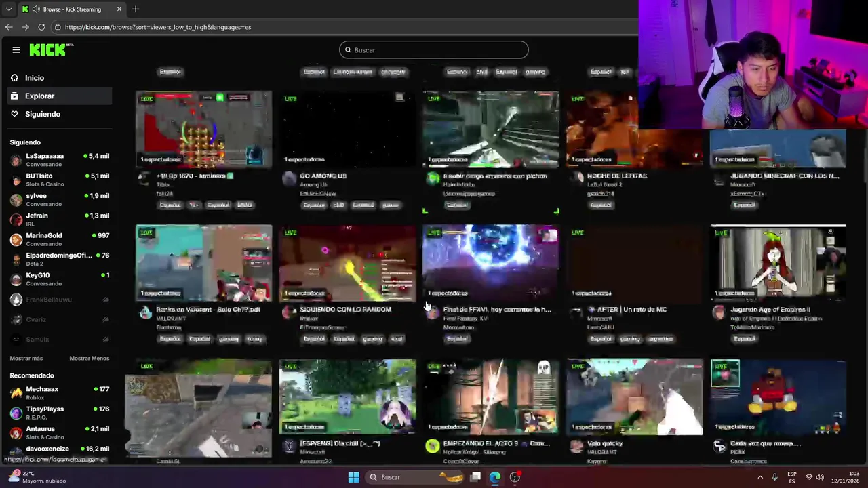Click JUGANDO MINECRAF CON LOS N... title
868x488 pixels.
pos(785,176)
